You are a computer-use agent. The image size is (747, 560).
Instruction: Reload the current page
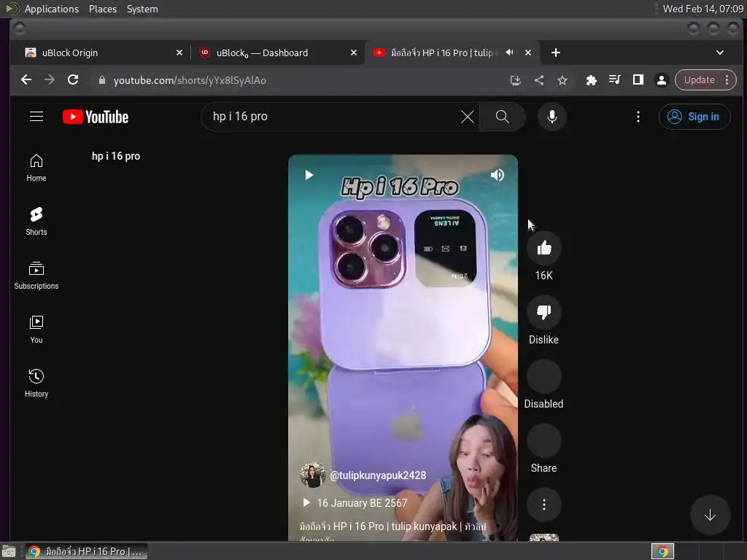73,80
